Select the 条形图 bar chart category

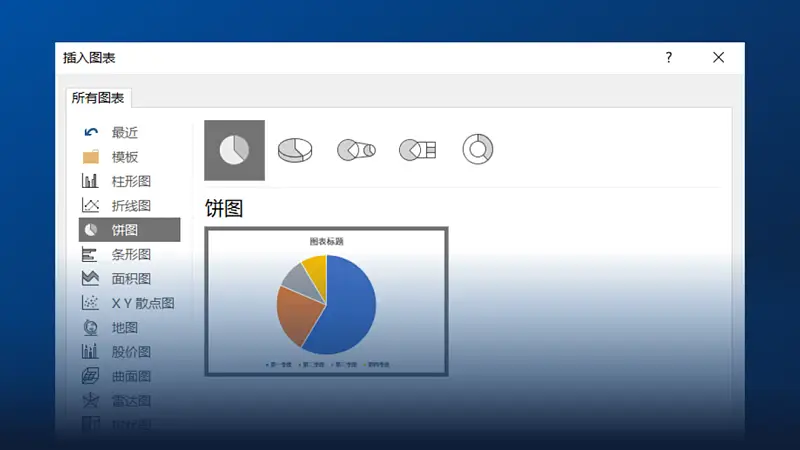point(130,254)
